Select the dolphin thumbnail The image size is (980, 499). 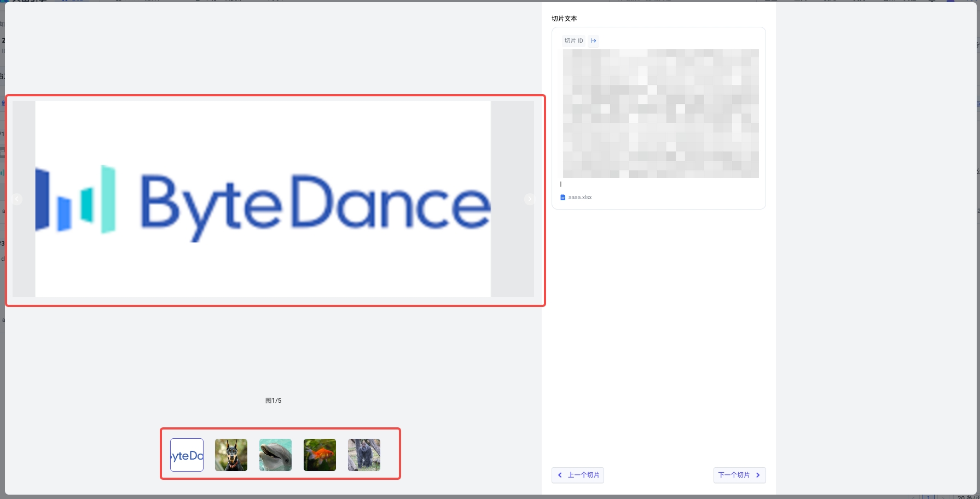pos(275,455)
